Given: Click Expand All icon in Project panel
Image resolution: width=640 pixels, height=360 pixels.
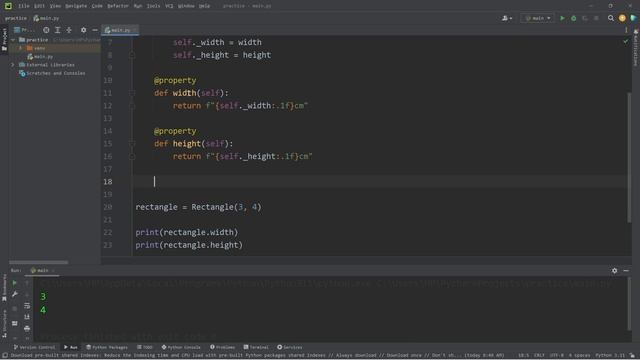Looking at the screenshot, I should point(58,30).
